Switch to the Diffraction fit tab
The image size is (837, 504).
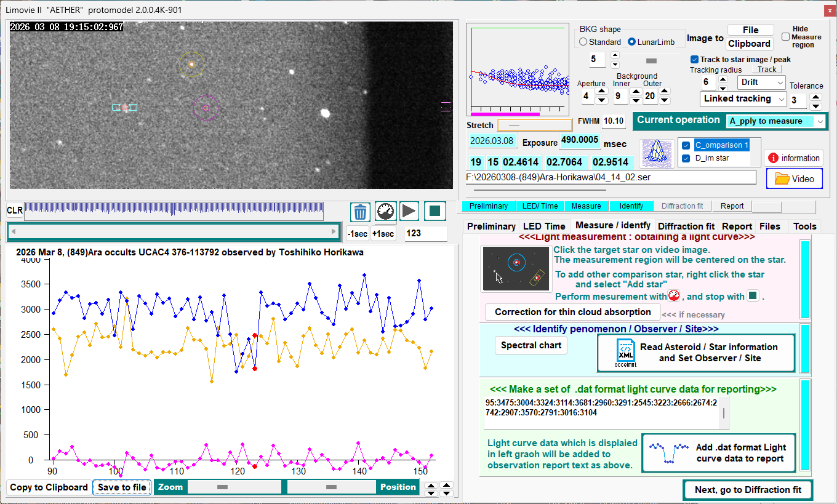686,226
